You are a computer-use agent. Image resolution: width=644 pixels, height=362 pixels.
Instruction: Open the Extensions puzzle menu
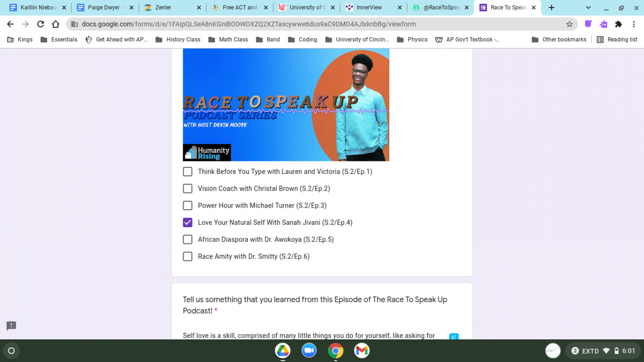[x=618, y=24]
